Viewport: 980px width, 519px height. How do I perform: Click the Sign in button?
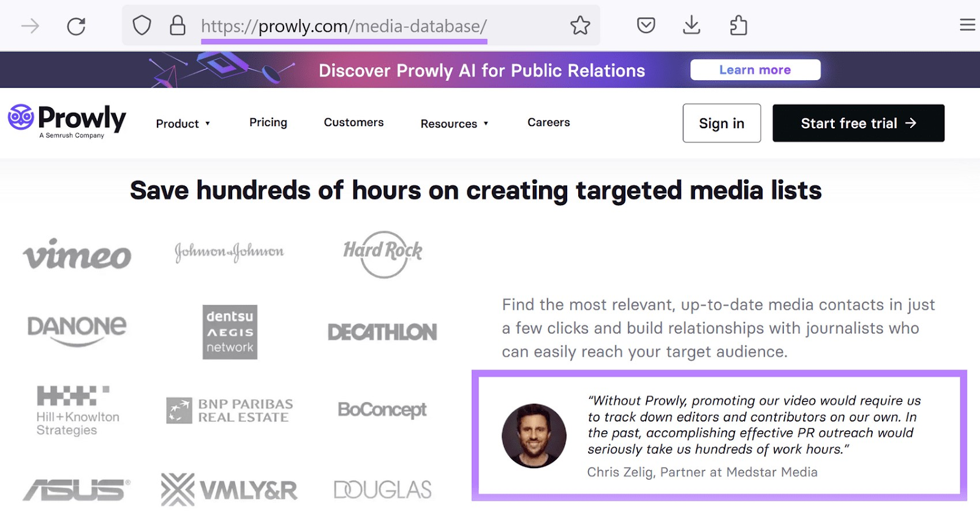722,123
